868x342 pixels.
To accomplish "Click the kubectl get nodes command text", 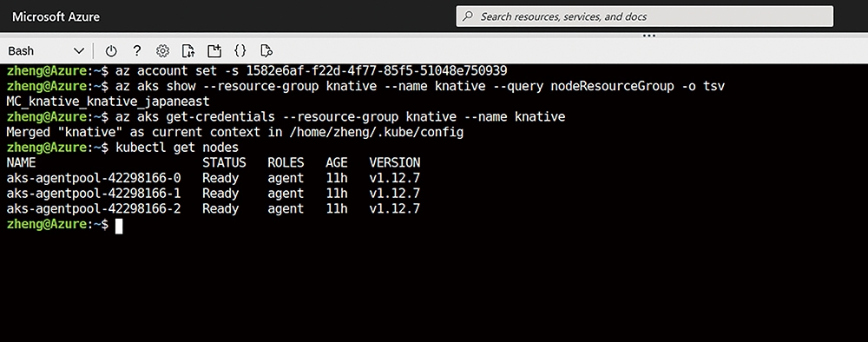I will 176,148.
